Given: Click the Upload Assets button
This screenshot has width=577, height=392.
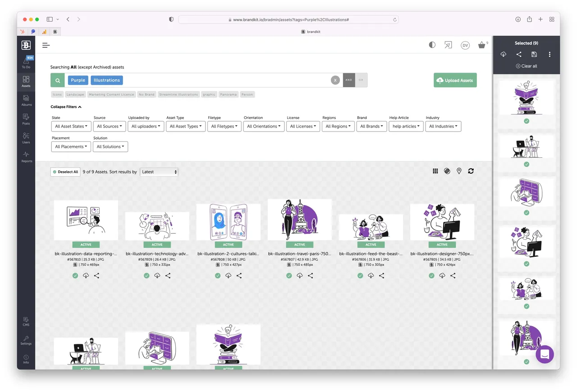Looking at the screenshot, I should [455, 80].
